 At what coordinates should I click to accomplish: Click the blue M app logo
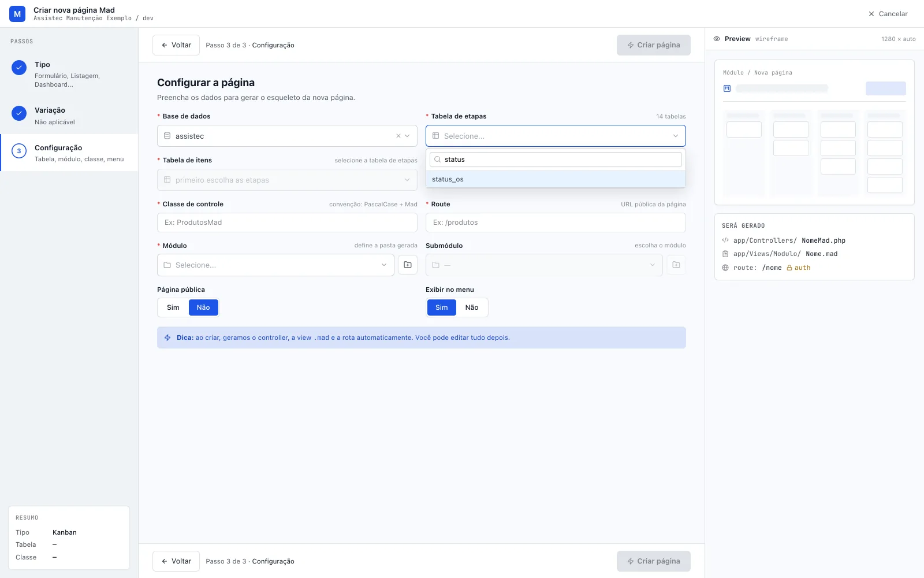tap(17, 14)
